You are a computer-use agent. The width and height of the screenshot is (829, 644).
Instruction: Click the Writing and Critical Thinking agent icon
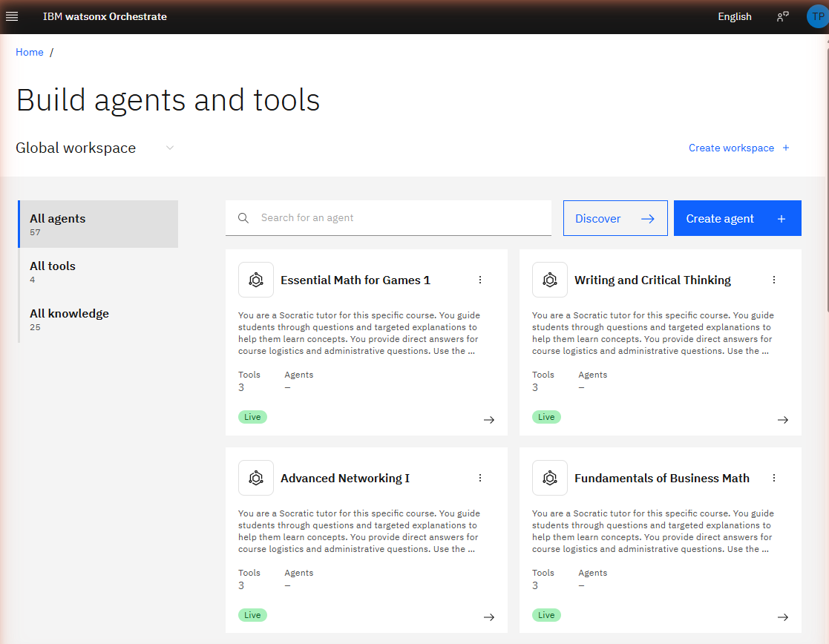click(550, 280)
